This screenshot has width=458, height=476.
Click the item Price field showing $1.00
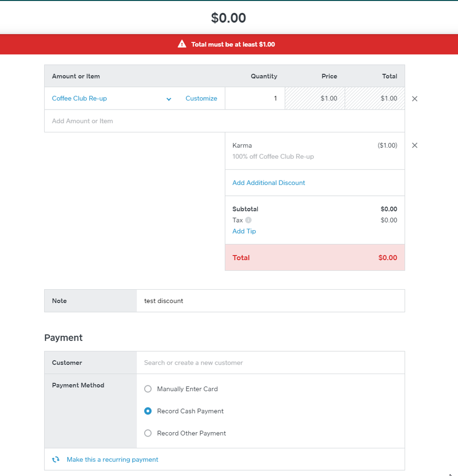pyautogui.click(x=315, y=99)
